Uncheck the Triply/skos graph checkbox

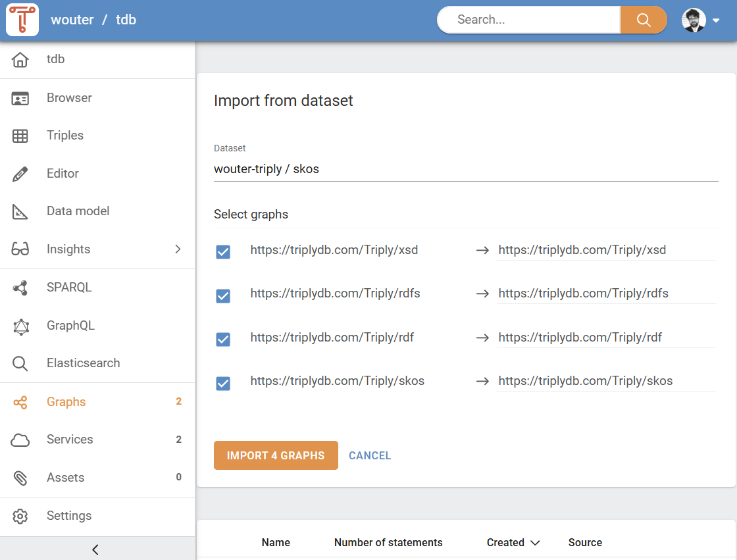(223, 383)
